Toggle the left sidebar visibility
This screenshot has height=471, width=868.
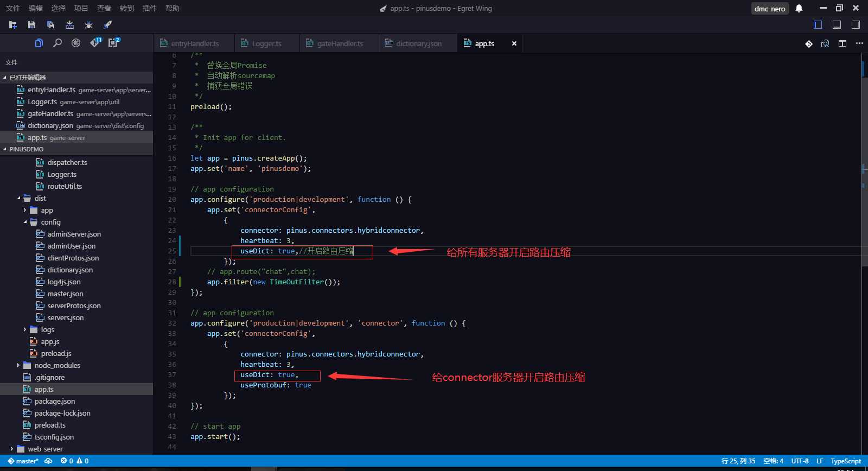pos(818,25)
